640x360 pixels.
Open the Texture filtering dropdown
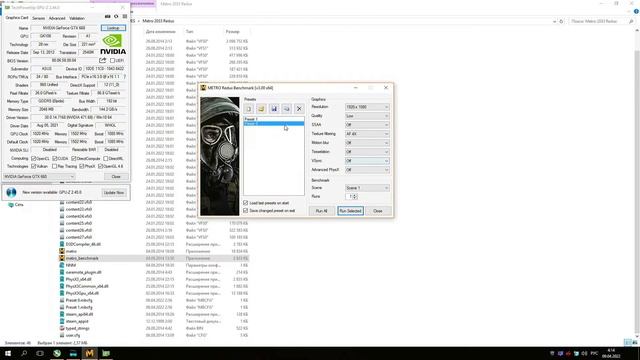pos(367,134)
